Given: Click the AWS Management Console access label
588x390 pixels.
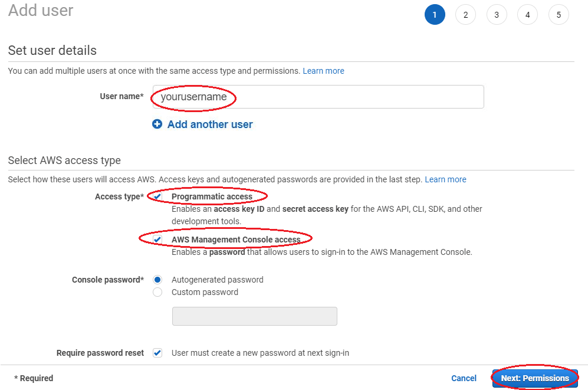Looking at the screenshot, I should tap(236, 240).
